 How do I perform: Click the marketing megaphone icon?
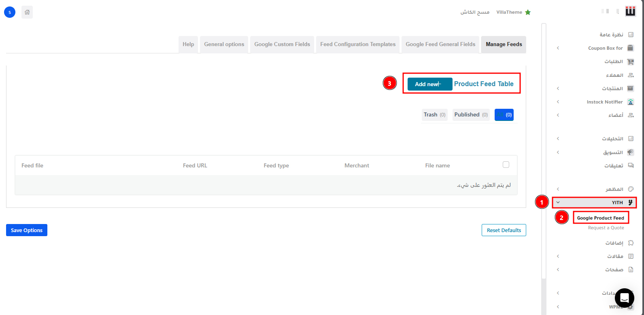630,152
